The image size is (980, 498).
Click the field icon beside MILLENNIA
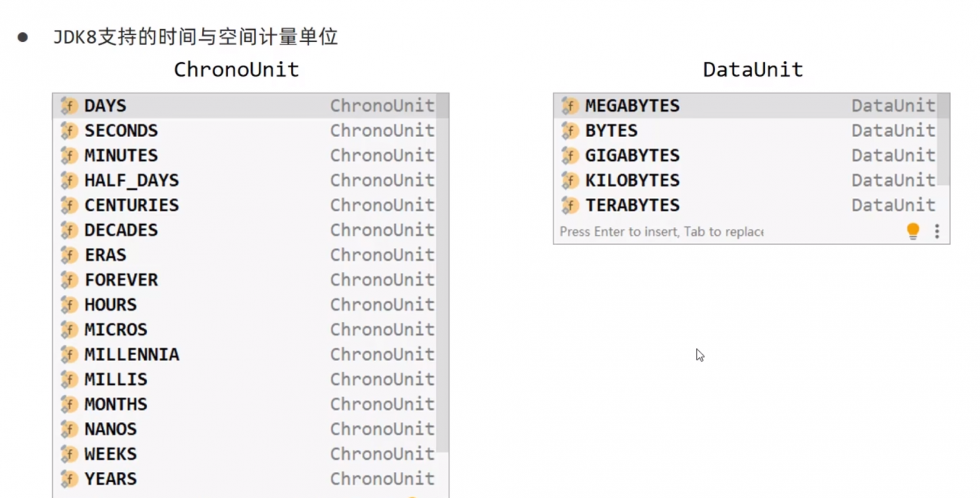pos(70,355)
